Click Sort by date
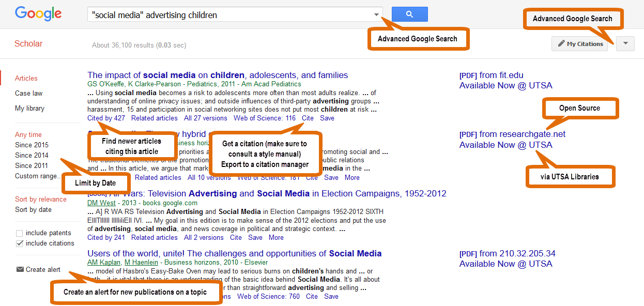 tap(34, 209)
